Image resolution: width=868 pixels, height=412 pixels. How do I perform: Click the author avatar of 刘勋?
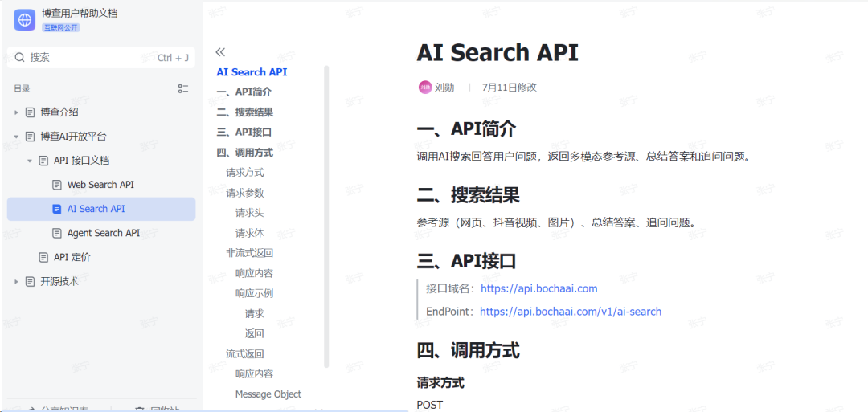(424, 88)
